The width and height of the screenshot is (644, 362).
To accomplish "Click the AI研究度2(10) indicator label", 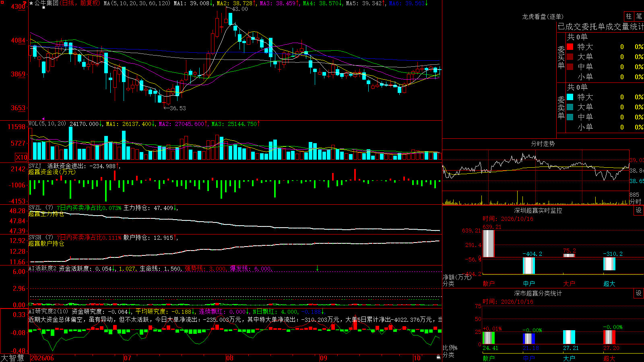I will click(48, 311).
